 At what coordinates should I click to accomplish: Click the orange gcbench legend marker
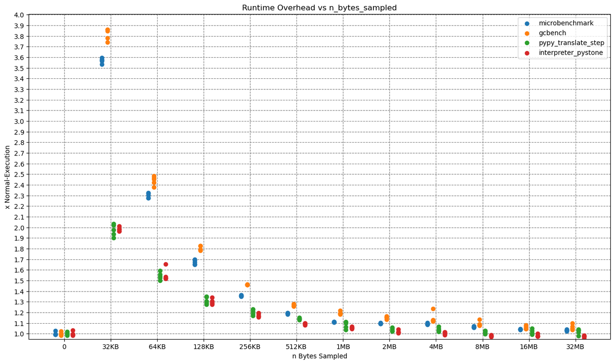click(527, 33)
